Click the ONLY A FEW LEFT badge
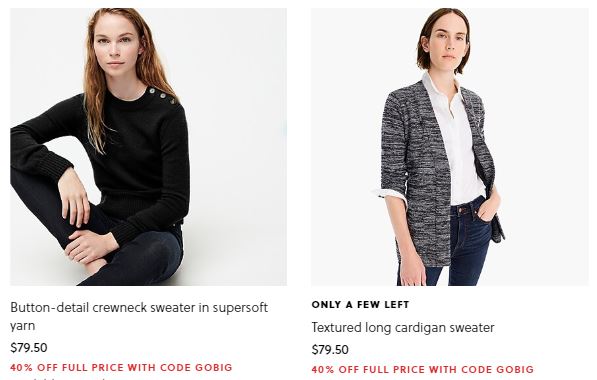 coord(360,305)
